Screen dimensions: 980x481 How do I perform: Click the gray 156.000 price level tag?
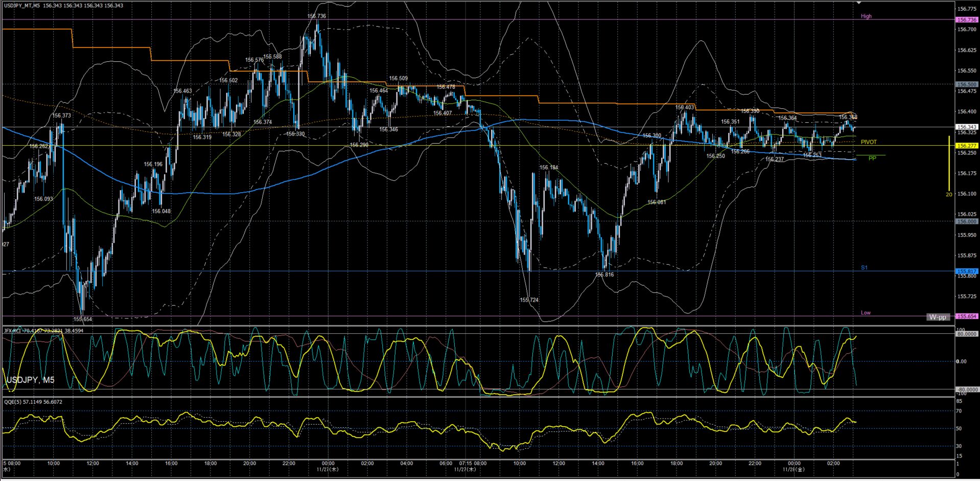click(x=966, y=221)
